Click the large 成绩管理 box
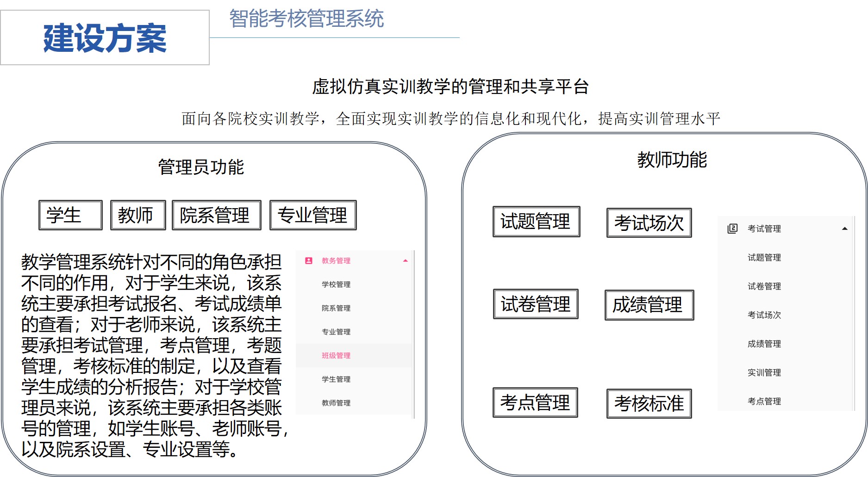868x477 pixels. (x=649, y=305)
